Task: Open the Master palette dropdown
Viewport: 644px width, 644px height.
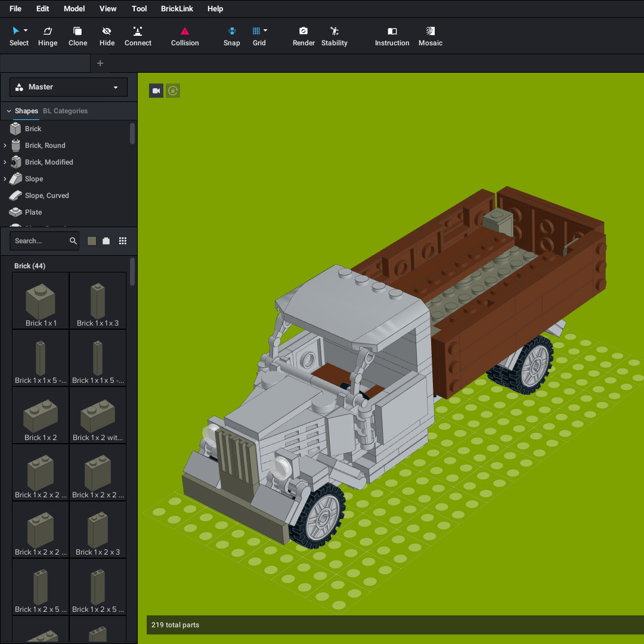Action: click(x=69, y=87)
